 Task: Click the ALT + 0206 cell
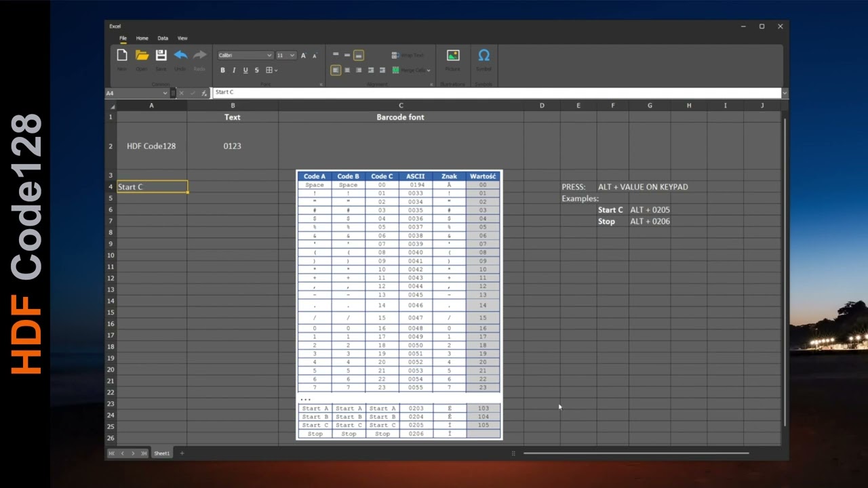tap(650, 222)
